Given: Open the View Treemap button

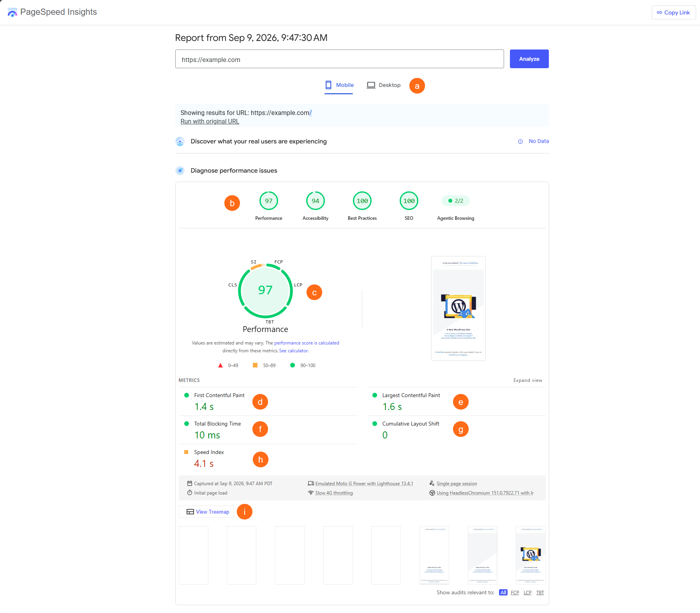Looking at the screenshot, I should (x=206, y=512).
